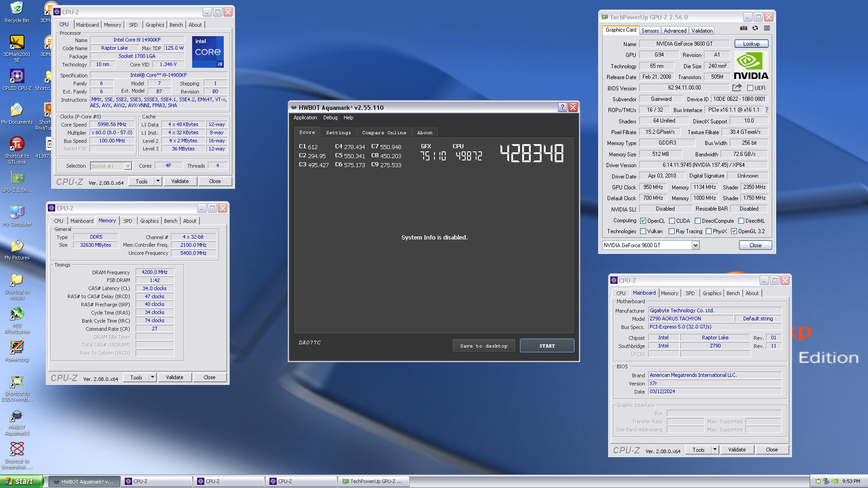The image size is (868, 488).
Task: Expand Tools dropdown arrow in Mainboard window
Action: (715, 450)
